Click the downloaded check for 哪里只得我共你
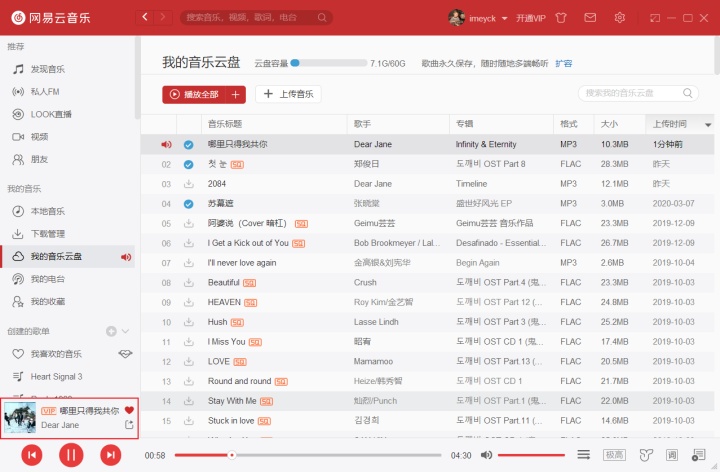 tap(188, 145)
